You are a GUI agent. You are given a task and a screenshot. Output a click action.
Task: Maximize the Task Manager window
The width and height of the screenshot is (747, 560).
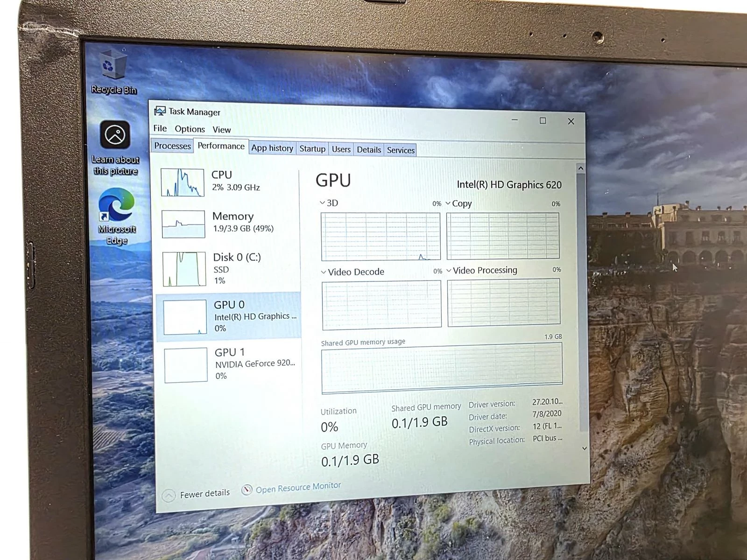[x=543, y=121]
